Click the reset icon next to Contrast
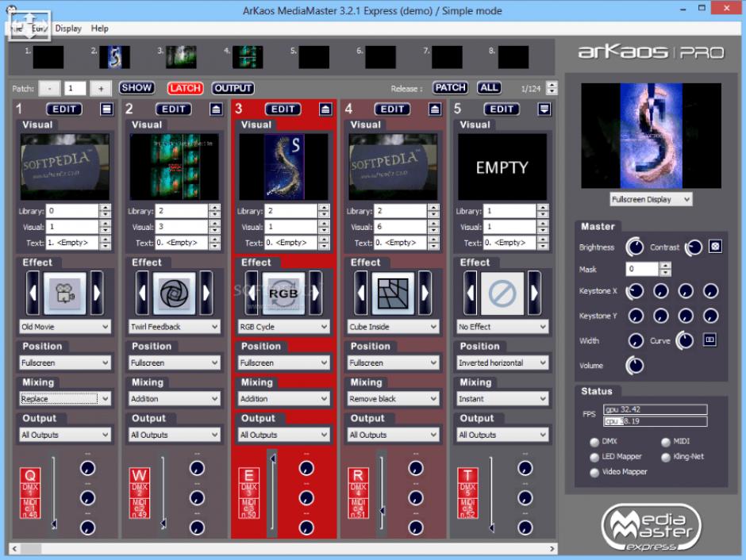Screen dimensions: 746x560 tap(715, 246)
